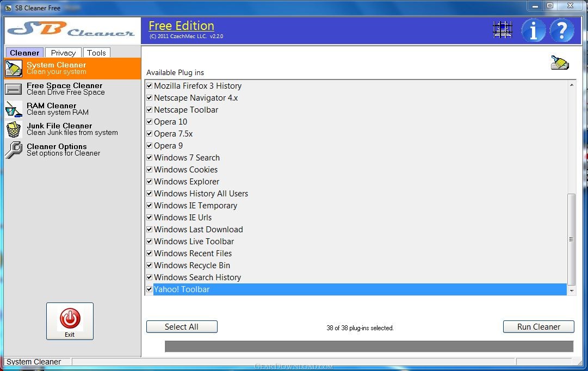Uncheck Windows Search History checkbox
This screenshot has height=371, width=588.
[x=149, y=277]
